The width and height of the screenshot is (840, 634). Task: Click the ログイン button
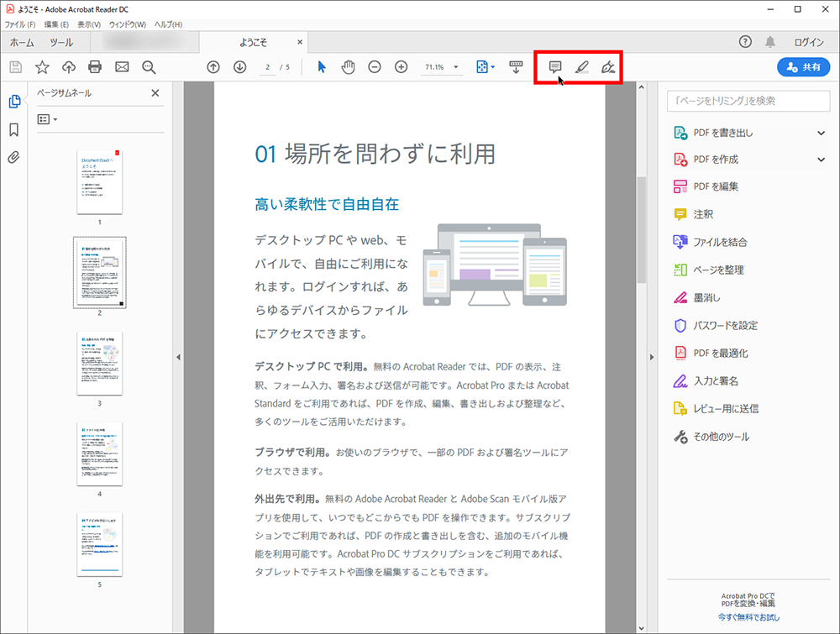tap(809, 42)
